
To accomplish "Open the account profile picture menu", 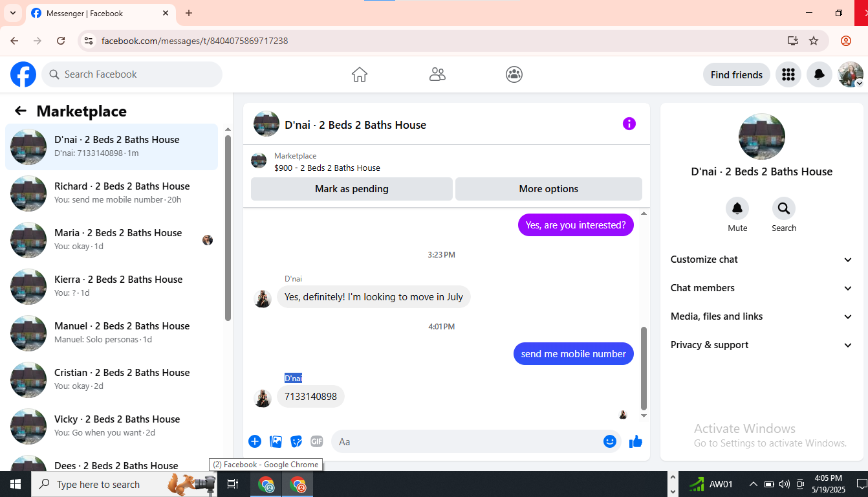I will coord(851,74).
